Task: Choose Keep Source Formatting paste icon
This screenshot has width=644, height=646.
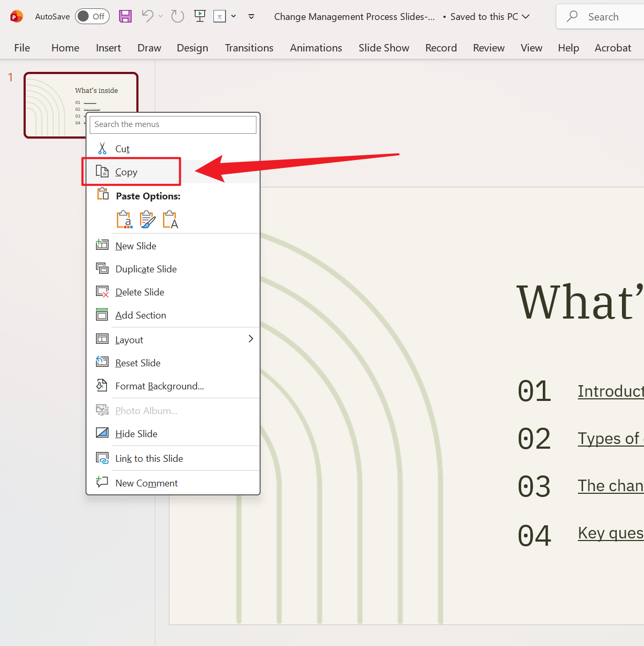Action: click(x=147, y=220)
